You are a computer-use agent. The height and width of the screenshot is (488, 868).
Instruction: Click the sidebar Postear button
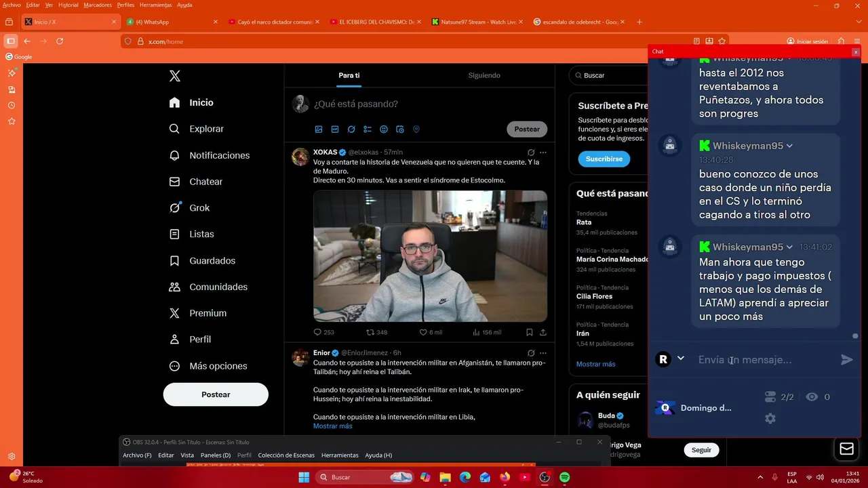(x=216, y=394)
